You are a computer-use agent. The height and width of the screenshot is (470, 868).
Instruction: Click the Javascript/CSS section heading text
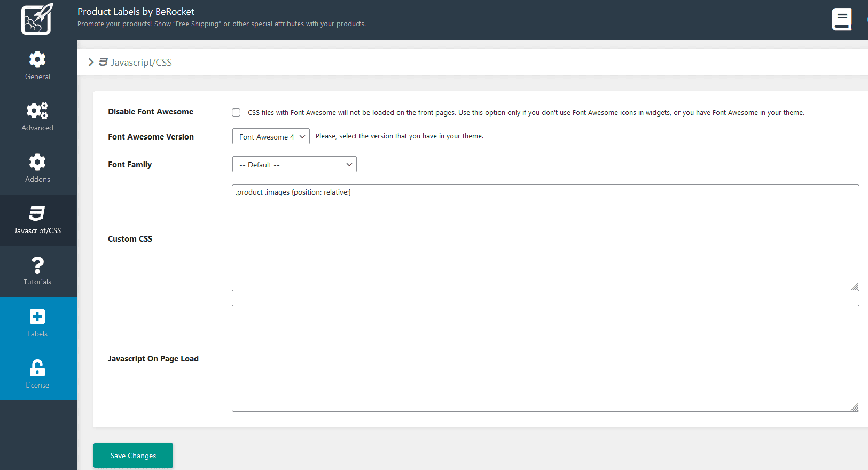[x=142, y=63]
